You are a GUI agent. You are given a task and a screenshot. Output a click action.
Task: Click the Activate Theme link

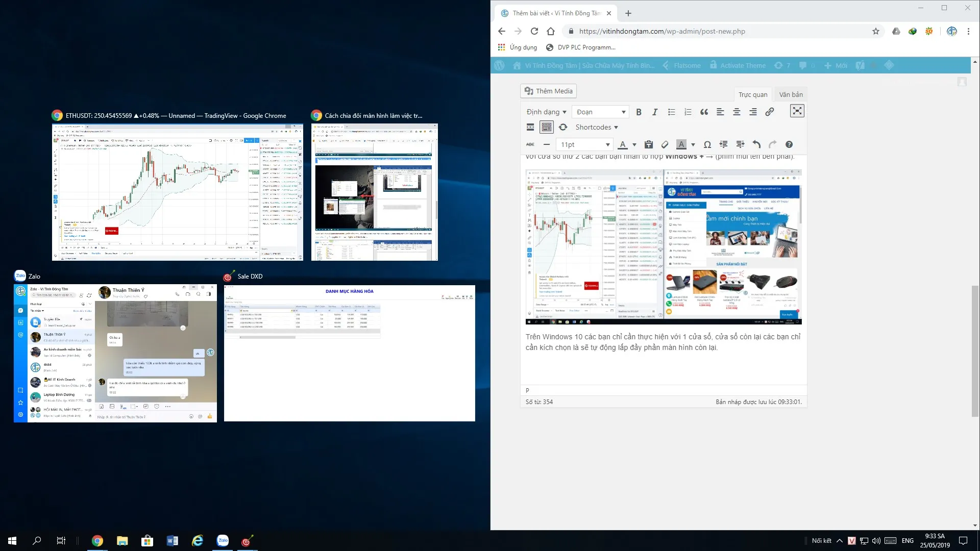tap(743, 65)
